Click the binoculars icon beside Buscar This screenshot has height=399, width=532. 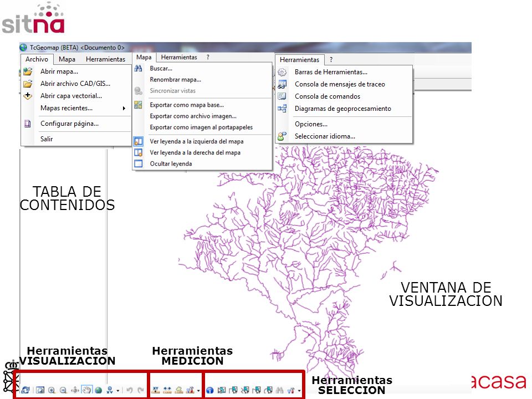point(138,68)
